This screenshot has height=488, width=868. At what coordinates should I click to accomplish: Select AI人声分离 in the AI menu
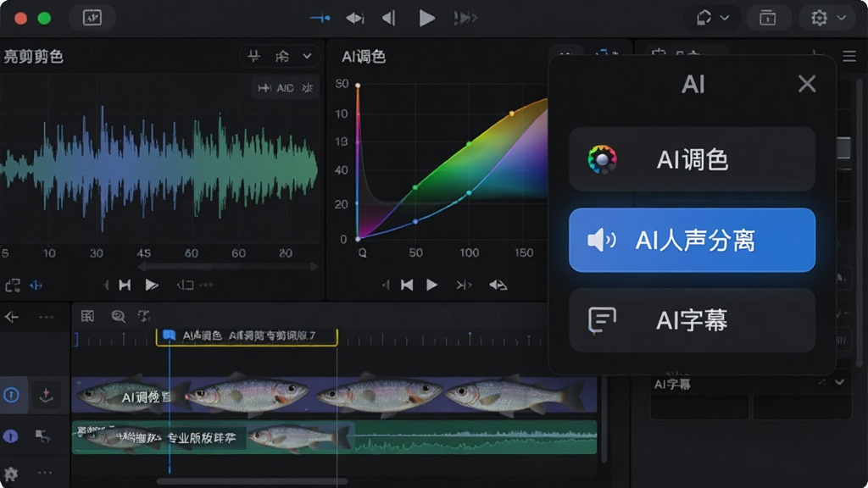tap(692, 240)
